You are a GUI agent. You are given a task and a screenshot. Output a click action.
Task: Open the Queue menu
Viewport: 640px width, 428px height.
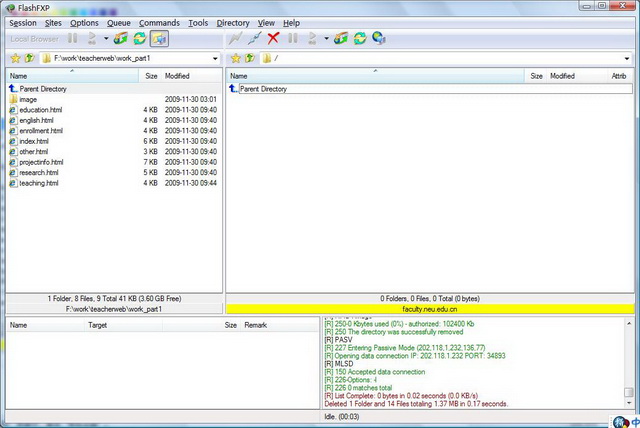point(119,23)
